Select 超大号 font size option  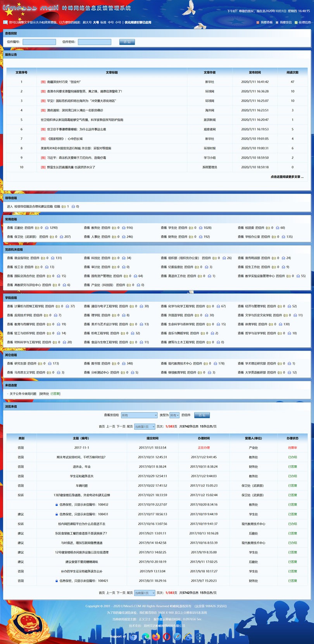[x=87, y=22]
